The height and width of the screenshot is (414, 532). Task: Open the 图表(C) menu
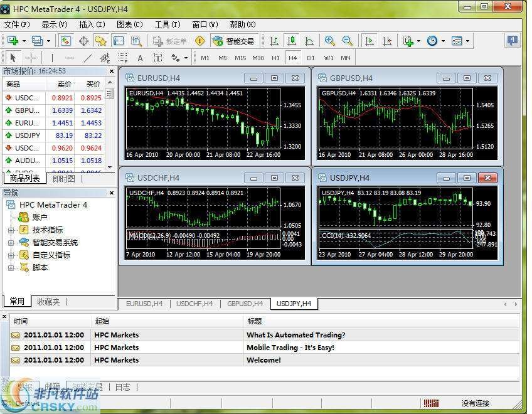(x=130, y=24)
